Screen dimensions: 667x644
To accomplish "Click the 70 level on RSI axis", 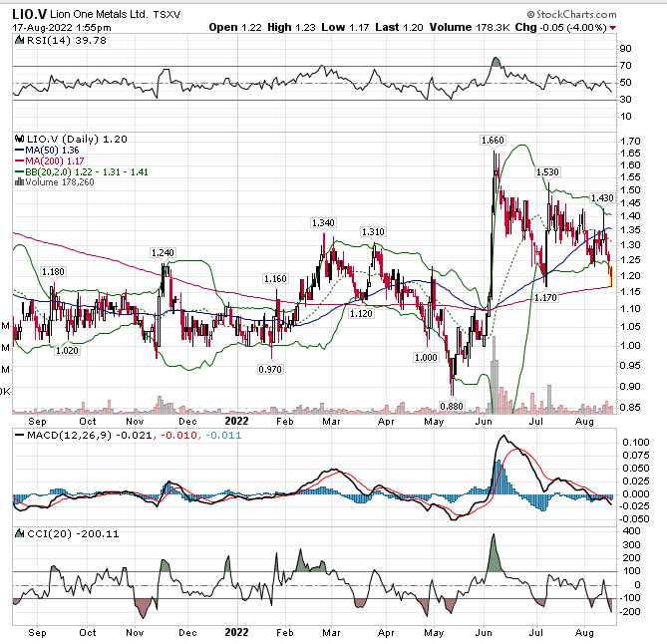I will (x=626, y=66).
